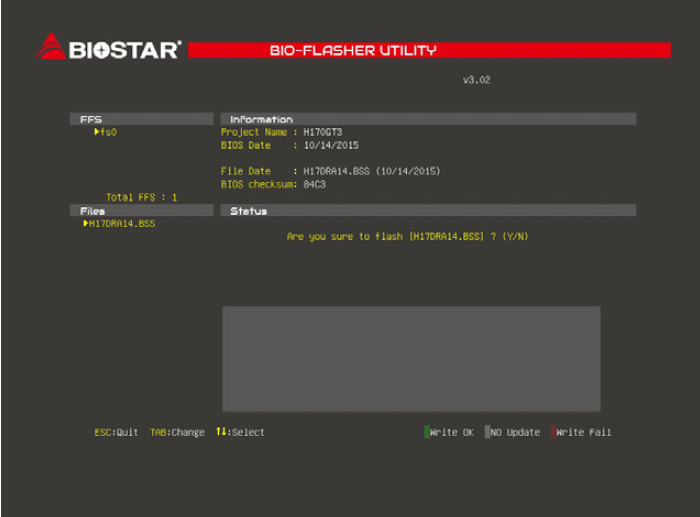
Task: Click the gray NO Update legend swatch
Action: [488, 432]
